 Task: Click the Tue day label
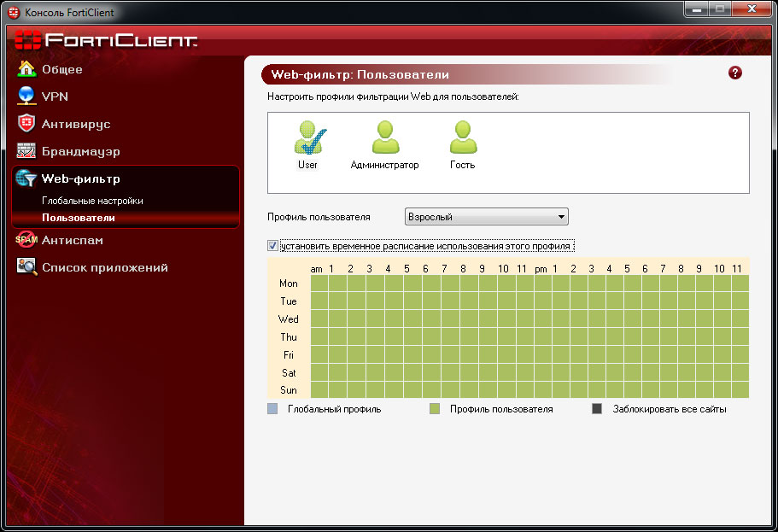pyautogui.click(x=289, y=301)
